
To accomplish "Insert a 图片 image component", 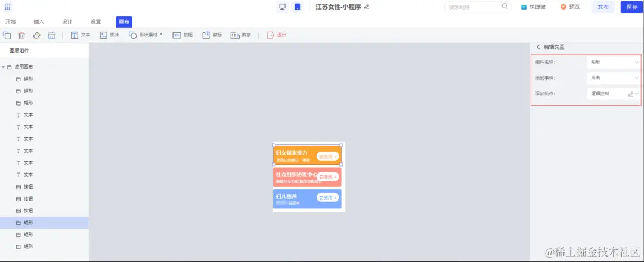I will click(110, 35).
